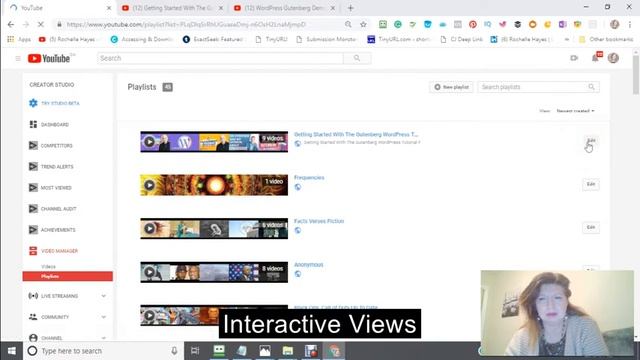Click the Pinterest extension icon
The image size is (640, 360).
(x=473, y=24)
